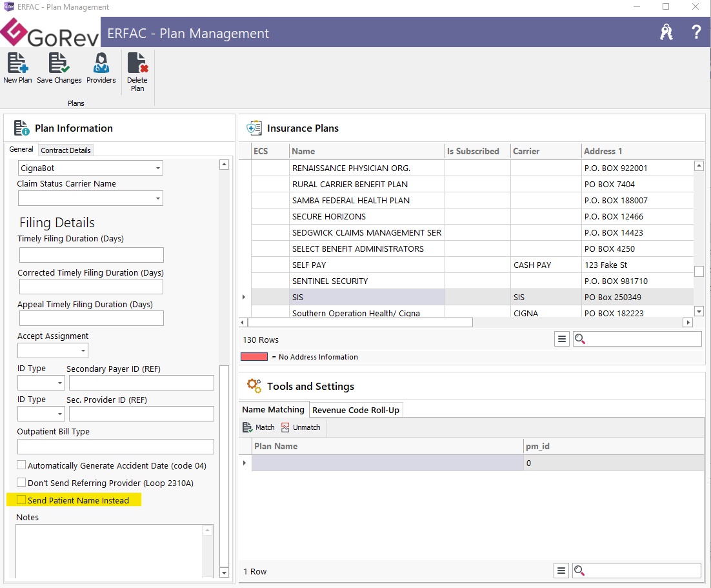Click the Insurance Plans scroll right arrow
The width and height of the screenshot is (711, 588).
[688, 322]
